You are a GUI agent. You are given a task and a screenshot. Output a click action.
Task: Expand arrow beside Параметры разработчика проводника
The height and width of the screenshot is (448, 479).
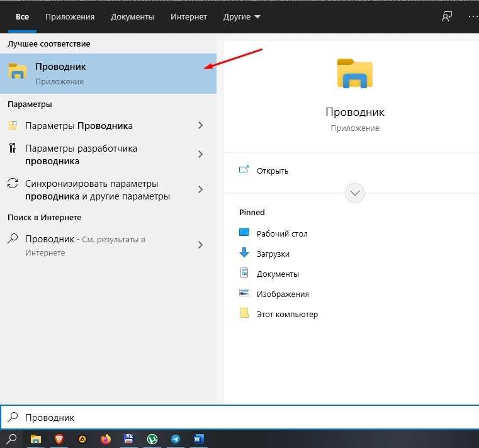pyautogui.click(x=200, y=154)
